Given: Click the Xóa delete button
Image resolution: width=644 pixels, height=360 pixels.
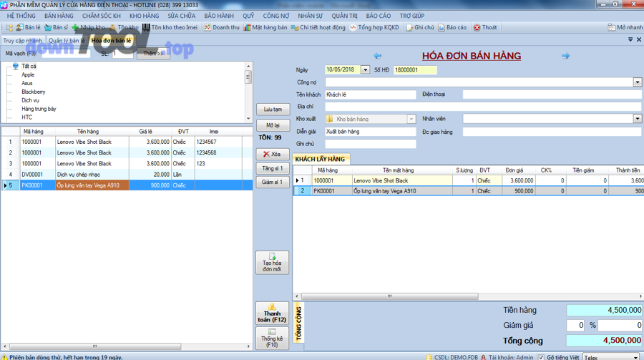Looking at the screenshot, I should pos(272,154).
